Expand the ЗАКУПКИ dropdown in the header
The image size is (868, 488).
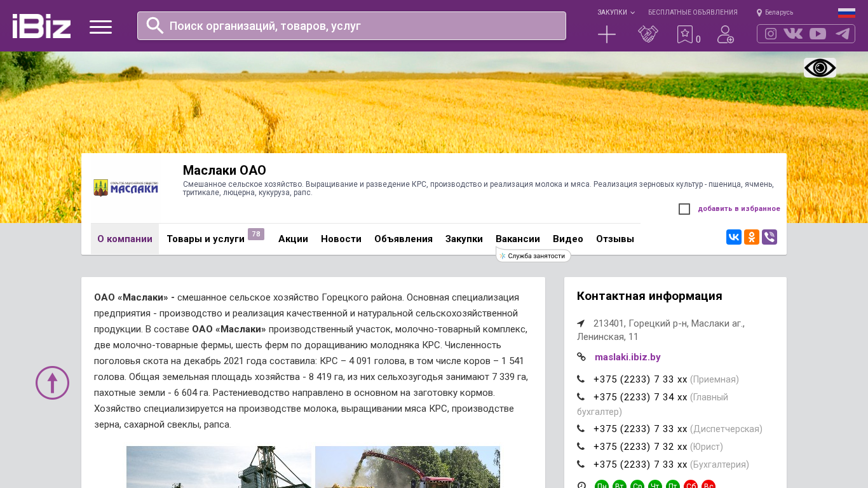tap(616, 13)
